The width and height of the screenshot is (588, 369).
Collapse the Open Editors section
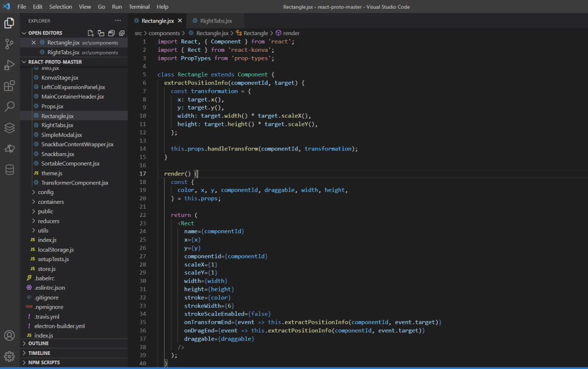click(45, 33)
